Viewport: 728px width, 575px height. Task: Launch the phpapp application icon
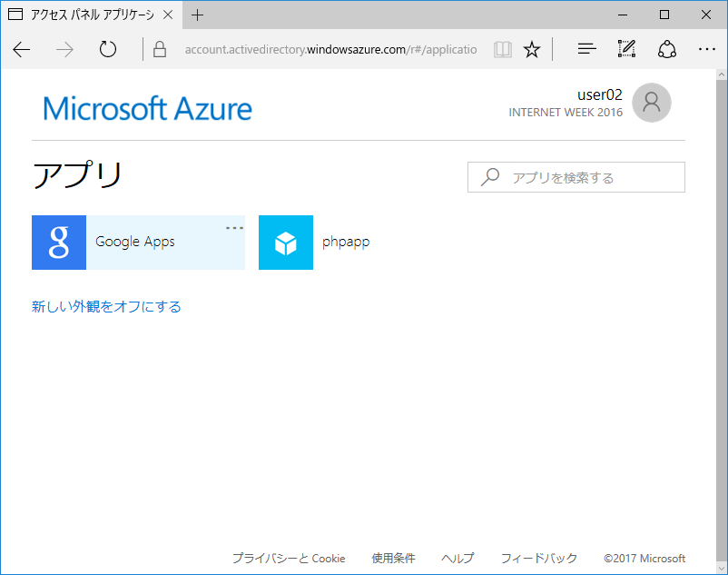point(285,243)
